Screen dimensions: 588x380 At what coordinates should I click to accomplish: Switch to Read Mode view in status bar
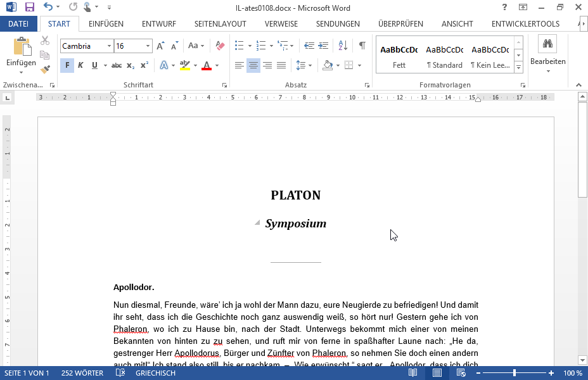tap(413, 373)
